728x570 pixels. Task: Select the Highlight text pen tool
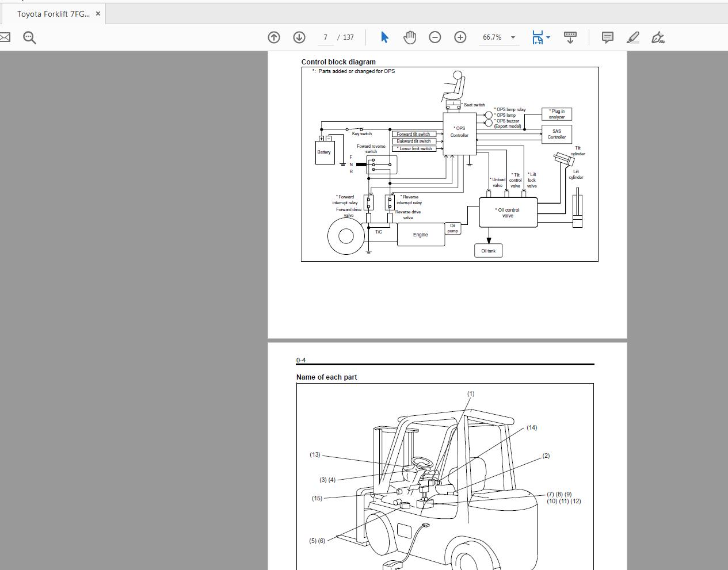click(x=632, y=37)
